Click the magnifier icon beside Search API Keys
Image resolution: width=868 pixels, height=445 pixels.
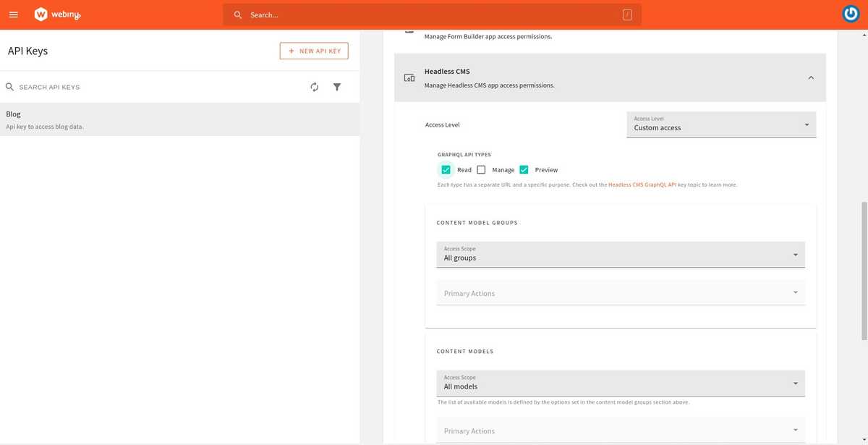tap(9, 86)
